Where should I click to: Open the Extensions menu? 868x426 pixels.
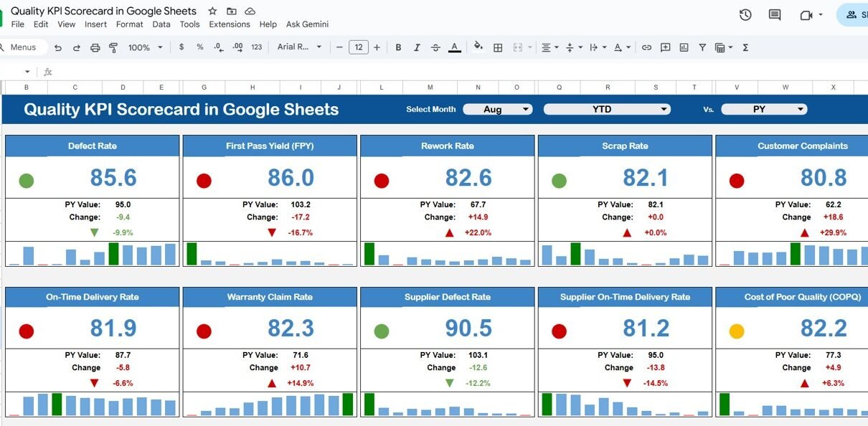[x=230, y=24]
